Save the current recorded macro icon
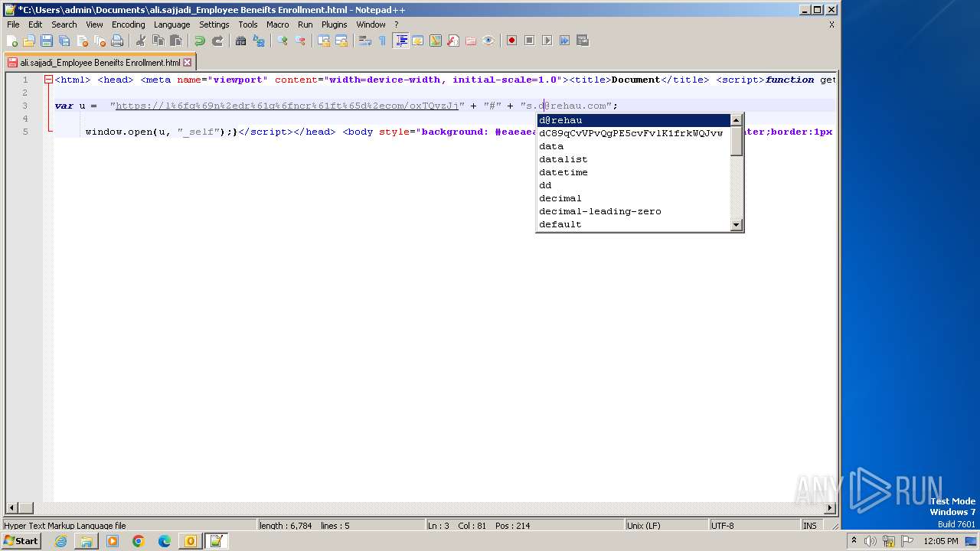The width and height of the screenshot is (980, 551). tap(582, 41)
